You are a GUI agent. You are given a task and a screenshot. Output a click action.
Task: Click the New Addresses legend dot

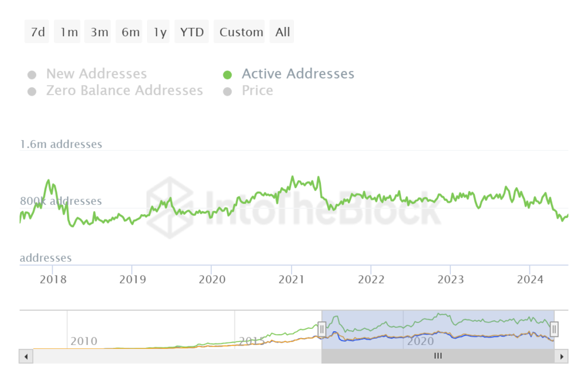click(32, 74)
